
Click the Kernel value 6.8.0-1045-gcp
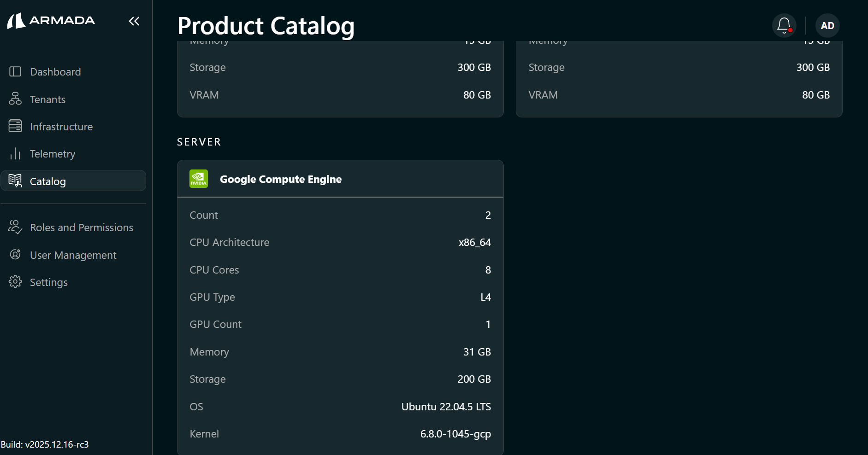click(x=455, y=433)
